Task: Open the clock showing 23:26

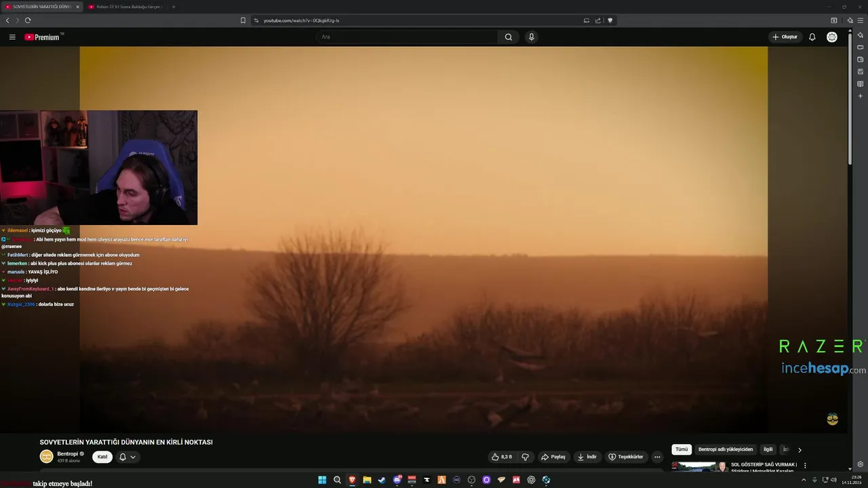Action: click(850, 480)
